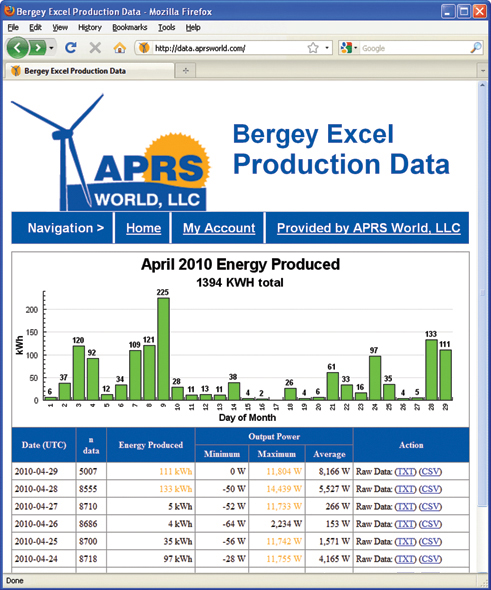This screenshot has width=491, height=590.
Task: Open the Bookmarks menu
Action: pyautogui.click(x=129, y=27)
